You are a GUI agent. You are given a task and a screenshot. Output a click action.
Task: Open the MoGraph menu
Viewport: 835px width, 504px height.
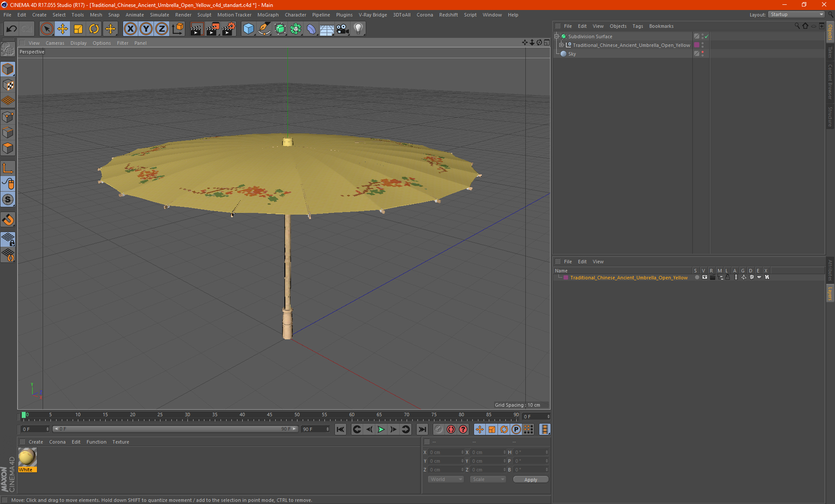[268, 15]
